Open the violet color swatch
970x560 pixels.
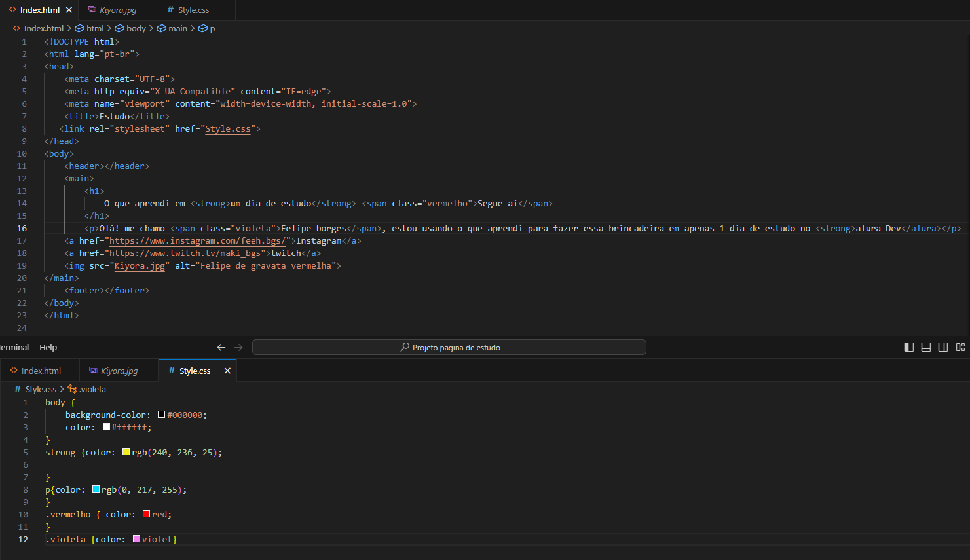tap(136, 539)
